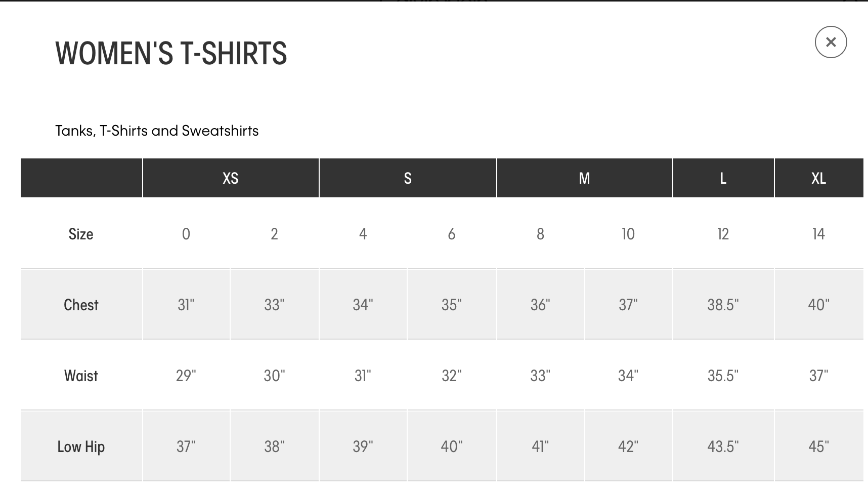Click the Women's T-Shirts heading
The image size is (868, 494).
(x=171, y=53)
